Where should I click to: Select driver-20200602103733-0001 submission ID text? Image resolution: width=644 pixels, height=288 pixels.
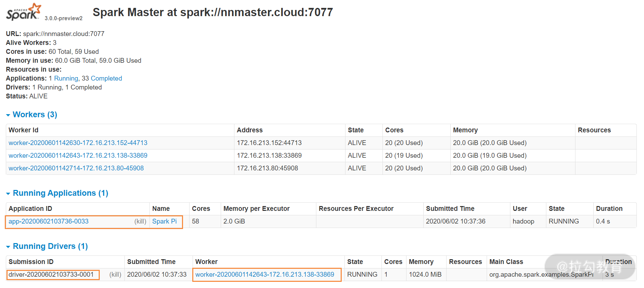(51, 274)
